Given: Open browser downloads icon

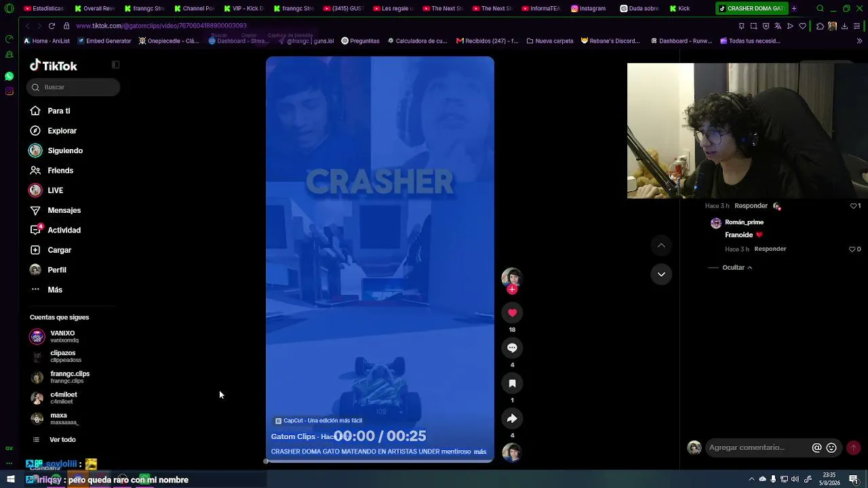Looking at the screenshot, I should (844, 26).
